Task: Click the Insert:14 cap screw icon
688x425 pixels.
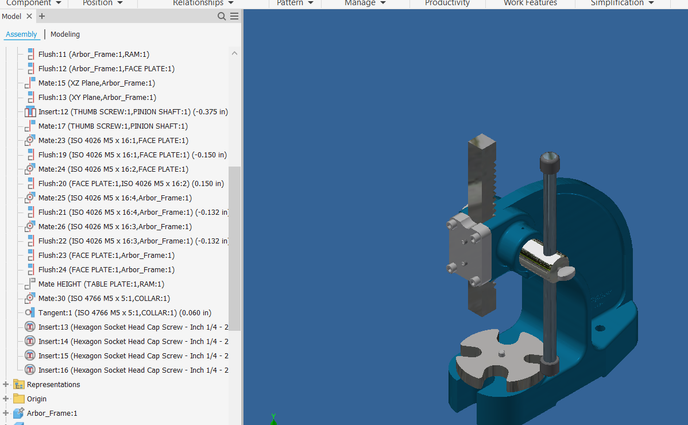Action: (30, 341)
